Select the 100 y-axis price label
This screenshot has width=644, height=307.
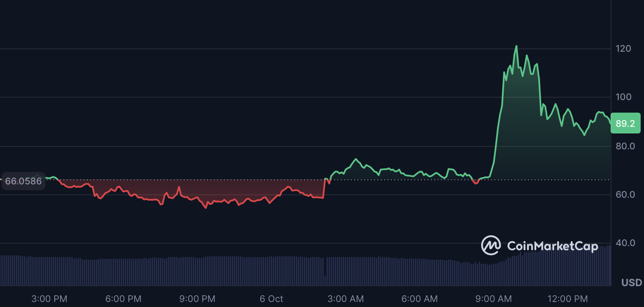[623, 97]
